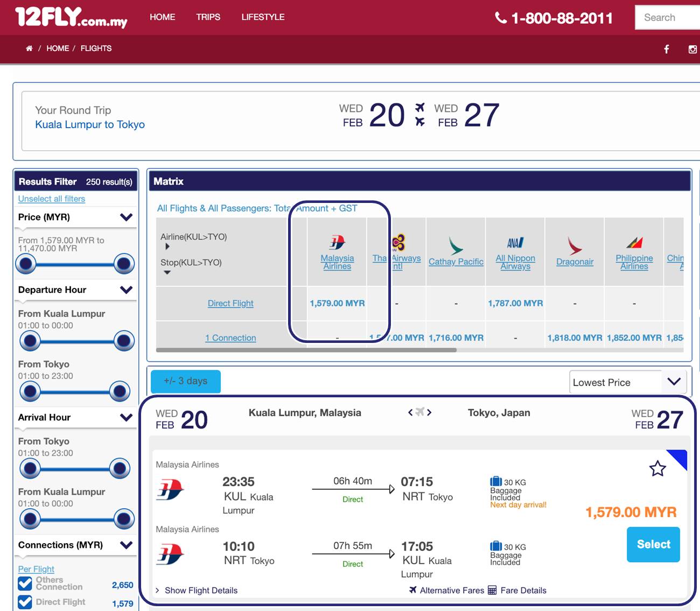
Task: Open the Lowest Price sort dropdown
Action: [x=628, y=382]
